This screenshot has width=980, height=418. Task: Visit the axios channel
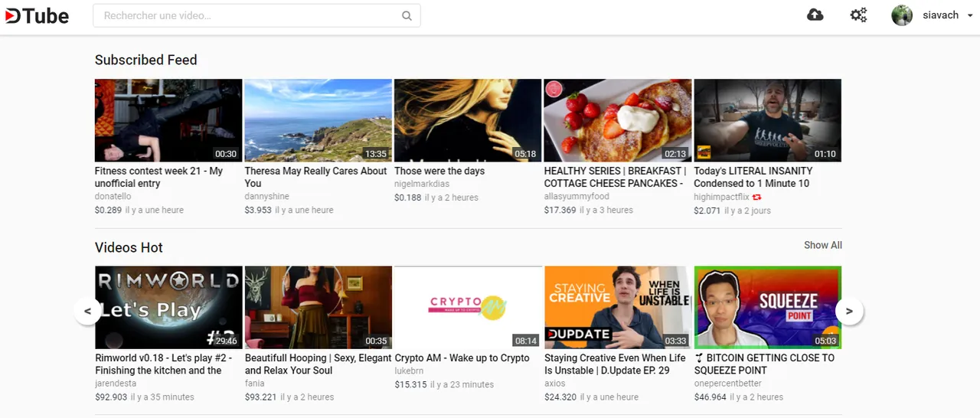[x=555, y=384]
